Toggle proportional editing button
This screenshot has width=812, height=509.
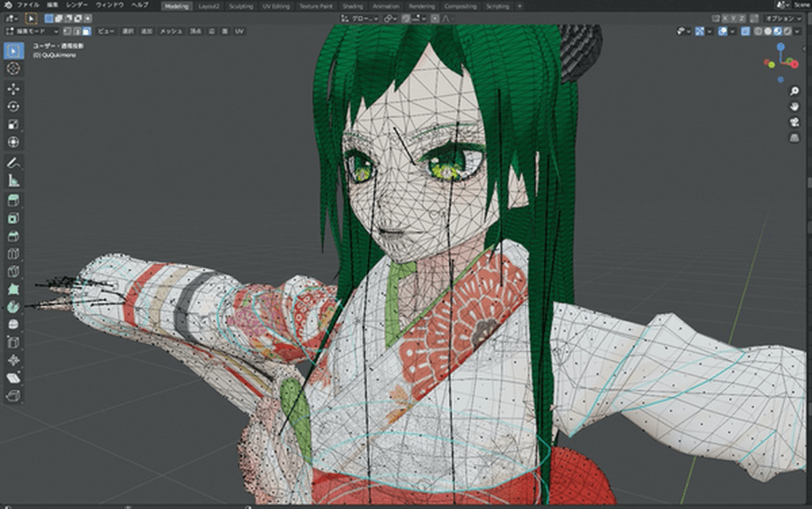click(x=435, y=18)
